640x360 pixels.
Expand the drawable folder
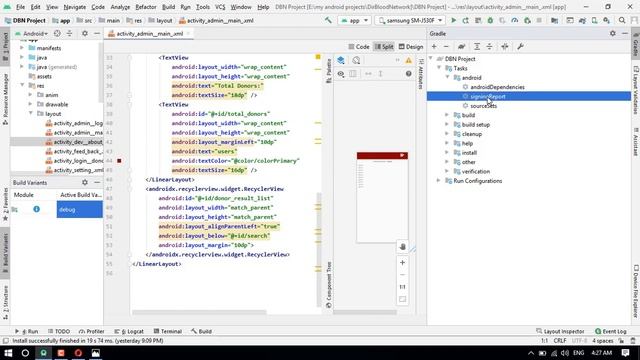(30, 104)
